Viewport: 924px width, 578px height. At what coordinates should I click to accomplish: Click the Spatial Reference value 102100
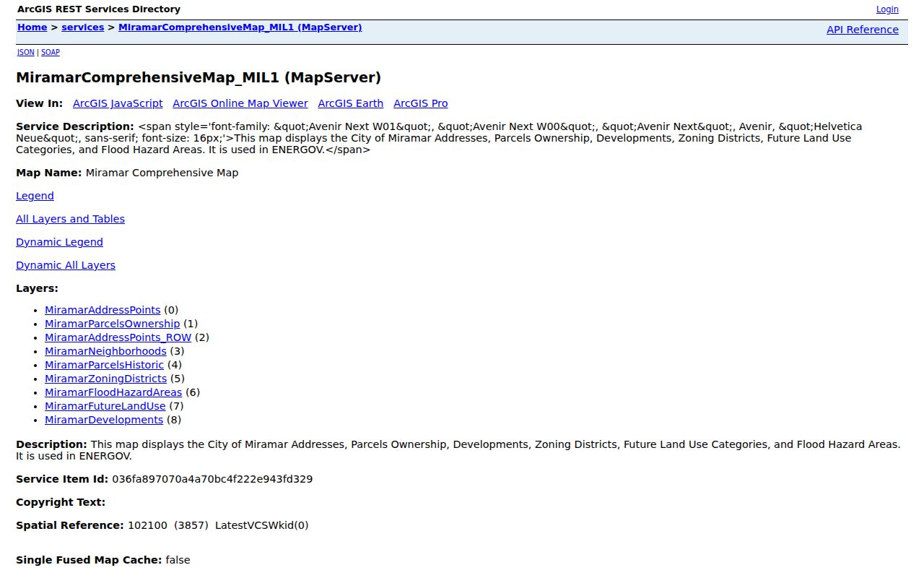pos(147,525)
